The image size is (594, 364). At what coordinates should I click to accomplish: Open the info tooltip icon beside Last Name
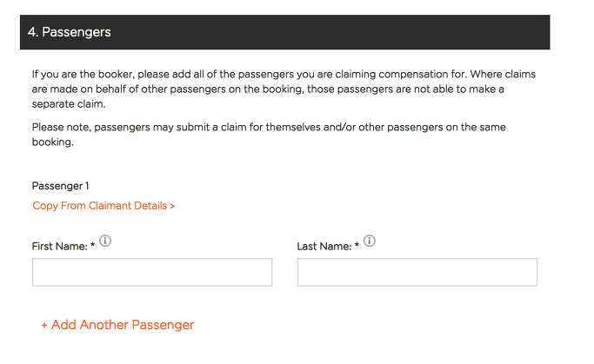click(370, 241)
